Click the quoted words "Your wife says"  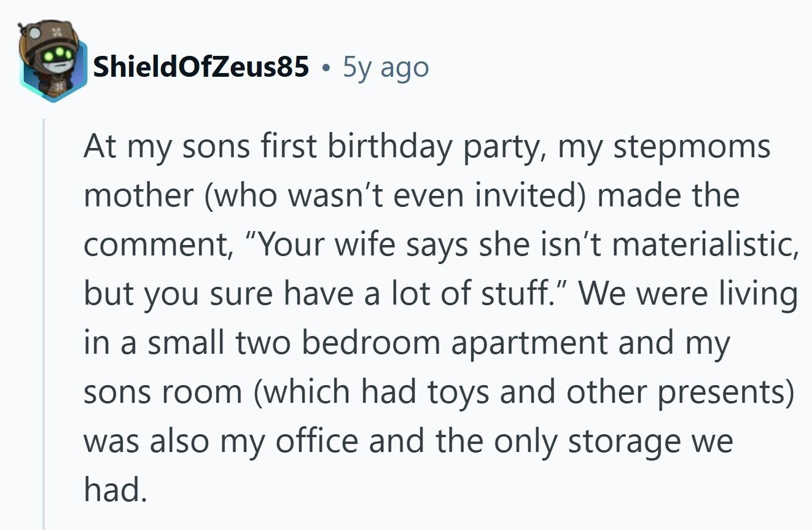[361, 246]
